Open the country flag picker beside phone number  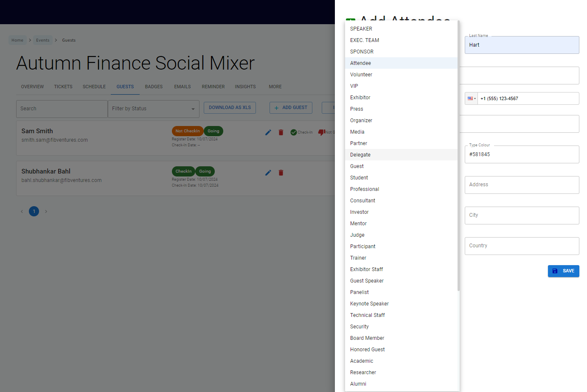(x=471, y=98)
